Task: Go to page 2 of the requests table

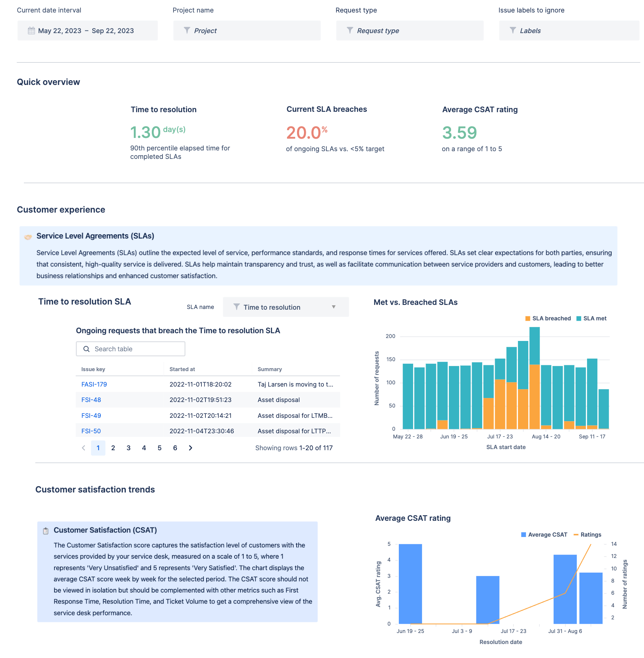Action: [113, 448]
